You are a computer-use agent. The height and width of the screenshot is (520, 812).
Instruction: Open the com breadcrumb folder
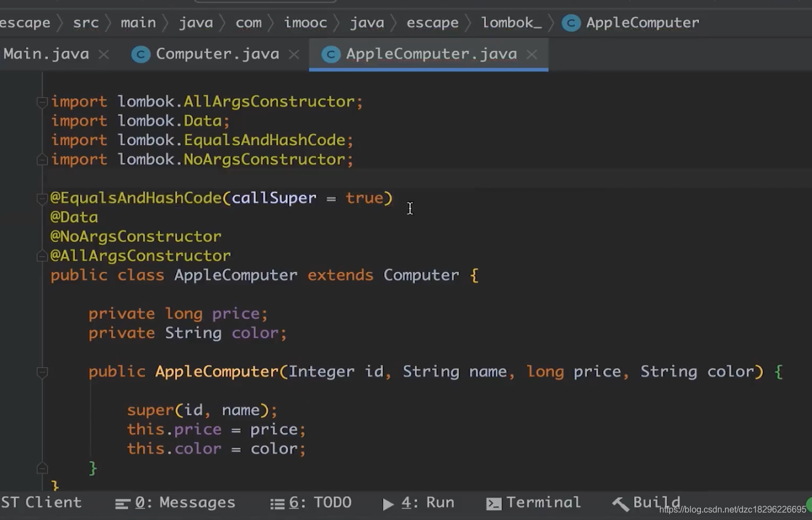click(248, 22)
